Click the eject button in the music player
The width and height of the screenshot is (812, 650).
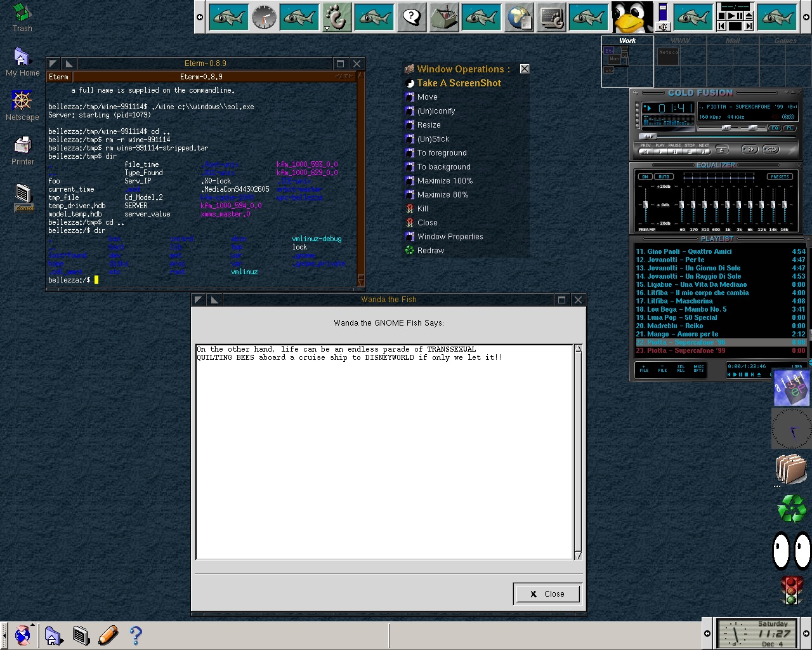(x=721, y=150)
